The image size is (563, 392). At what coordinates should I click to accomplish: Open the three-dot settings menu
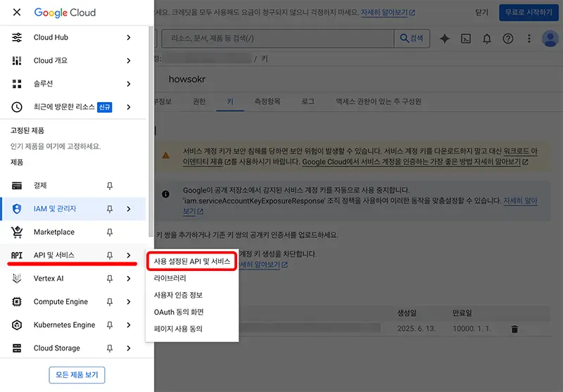(x=529, y=39)
